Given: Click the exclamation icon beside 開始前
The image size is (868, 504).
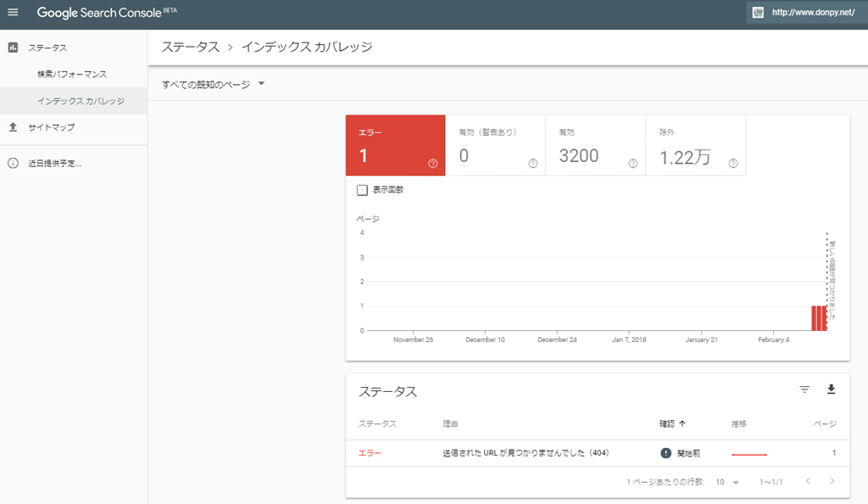Looking at the screenshot, I should (666, 453).
